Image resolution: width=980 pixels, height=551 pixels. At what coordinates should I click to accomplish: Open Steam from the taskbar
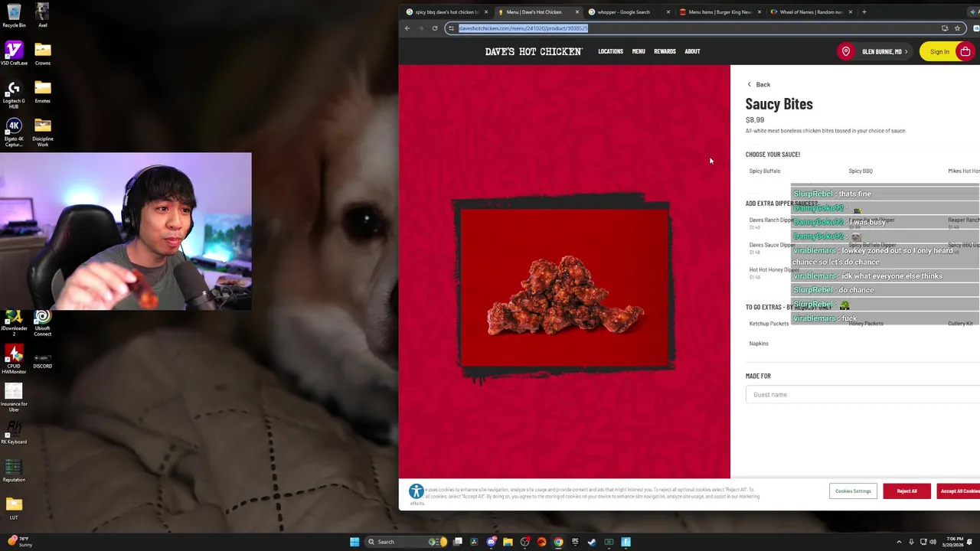592,542
